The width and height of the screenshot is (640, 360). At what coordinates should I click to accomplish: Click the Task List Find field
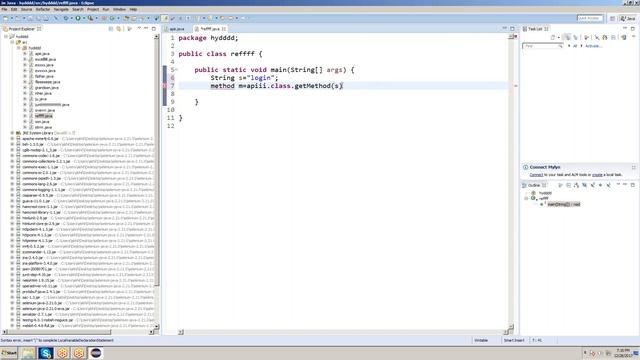[x=542, y=46]
